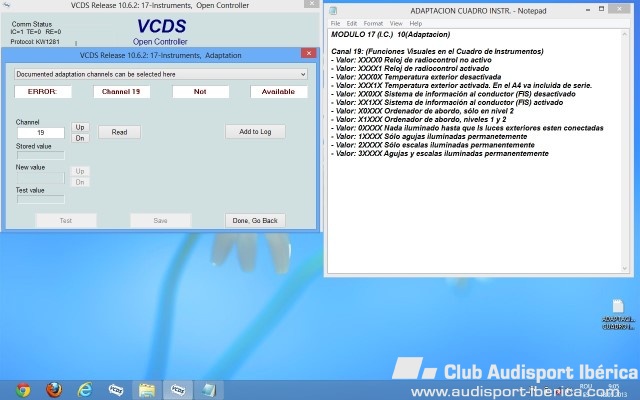The height and width of the screenshot is (400, 640).
Task: Switch to the active VCDS taskbar button
Action: pos(178,390)
